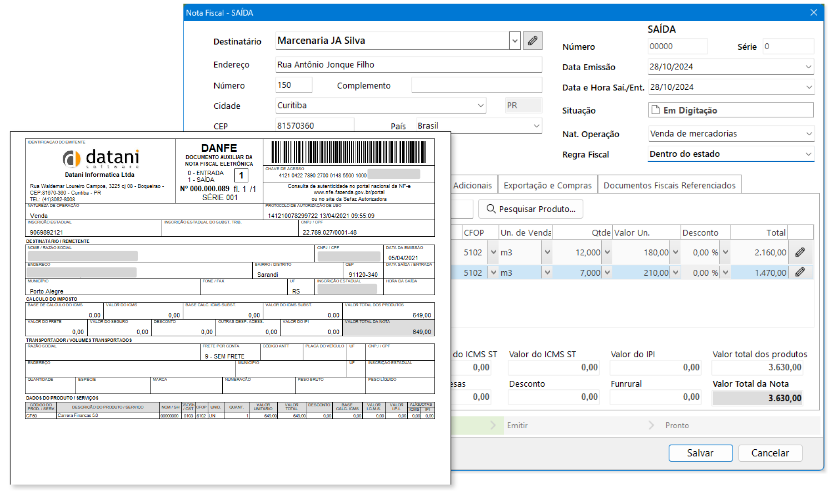Screen dimensions: 831x491
Task: Click the Valor total dos produtos field
Action: (757, 367)
